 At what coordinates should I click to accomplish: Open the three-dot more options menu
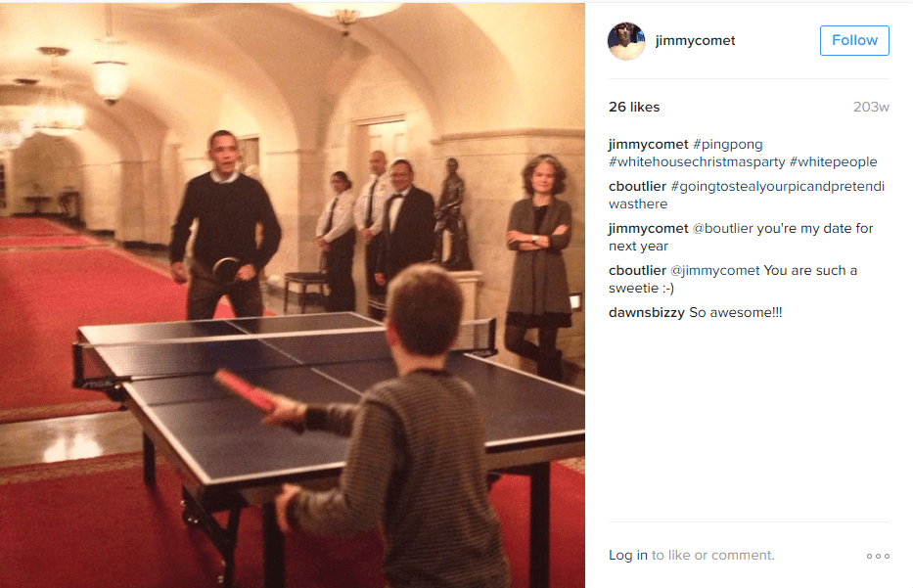click(x=878, y=556)
